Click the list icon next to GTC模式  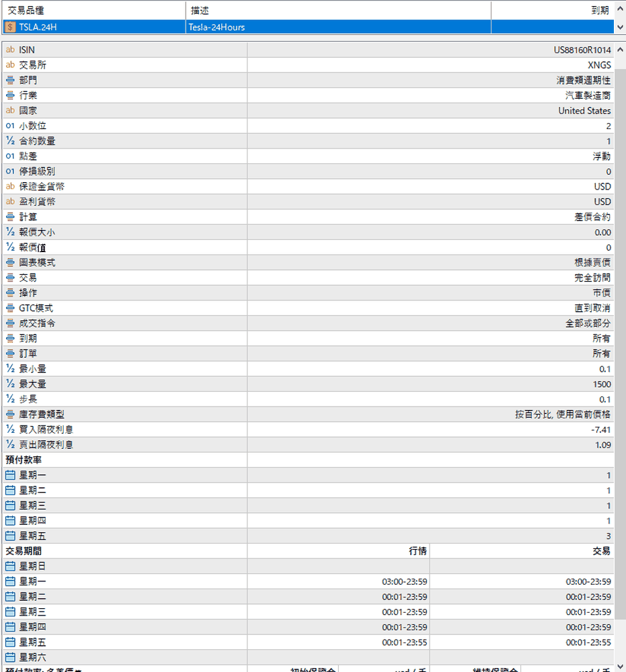[10, 308]
